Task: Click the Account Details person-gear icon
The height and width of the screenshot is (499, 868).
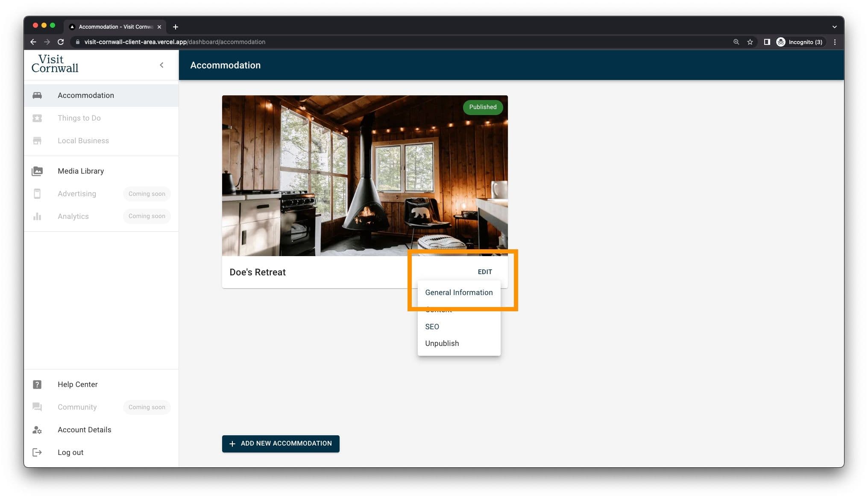Action: [37, 430]
